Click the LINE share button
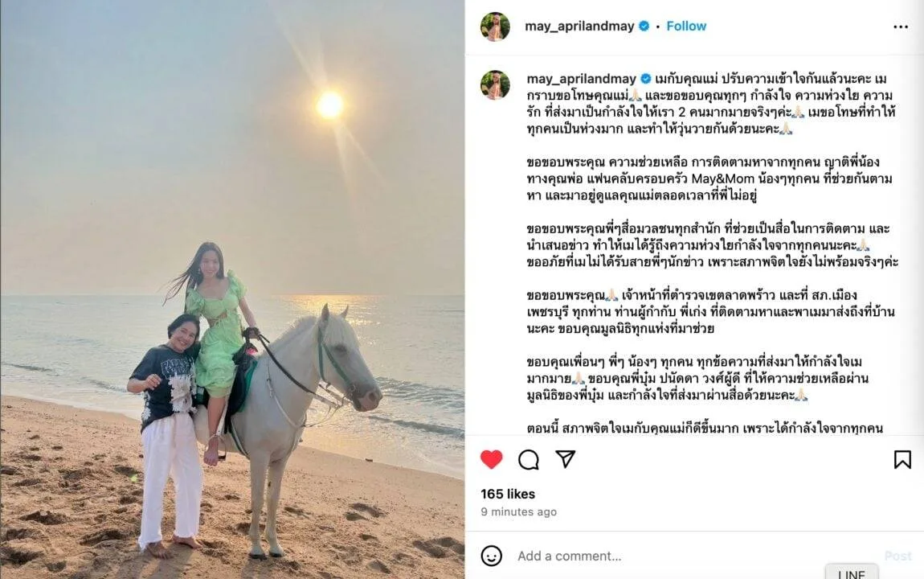The width and height of the screenshot is (924, 579). (x=852, y=573)
